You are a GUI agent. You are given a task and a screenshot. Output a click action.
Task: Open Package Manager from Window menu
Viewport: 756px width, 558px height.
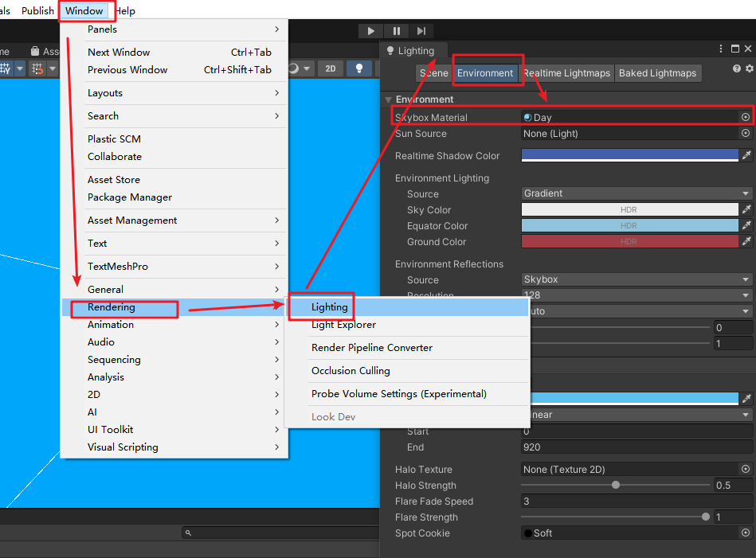click(x=130, y=197)
